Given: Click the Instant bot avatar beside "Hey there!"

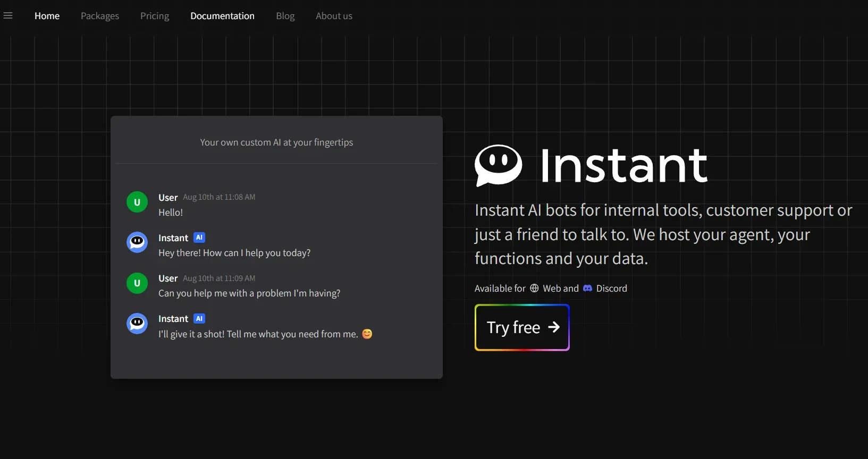Looking at the screenshot, I should click(x=137, y=243).
